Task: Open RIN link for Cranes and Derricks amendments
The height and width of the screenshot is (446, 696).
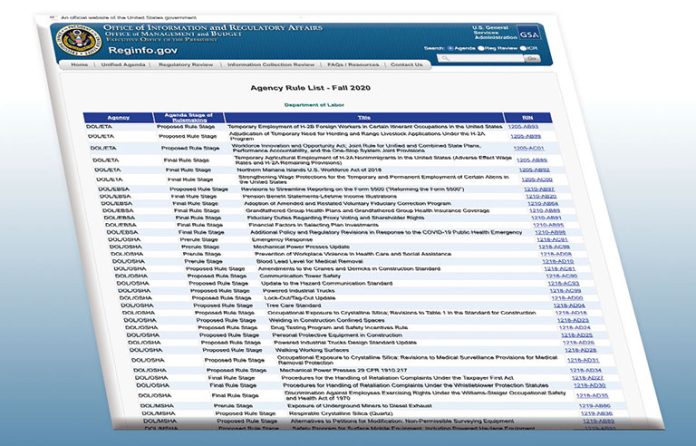Action: click(x=560, y=268)
